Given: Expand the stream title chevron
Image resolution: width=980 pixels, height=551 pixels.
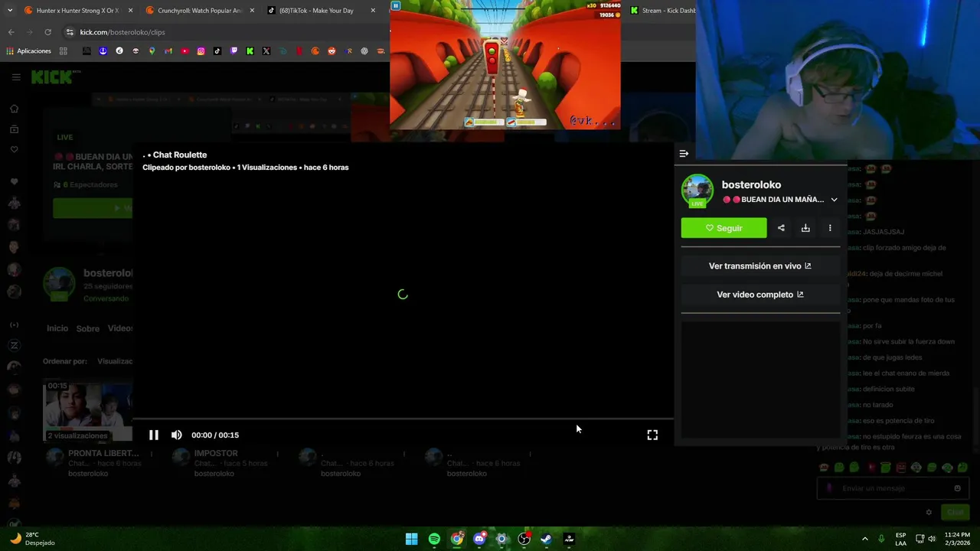Looking at the screenshot, I should tap(834, 200).
